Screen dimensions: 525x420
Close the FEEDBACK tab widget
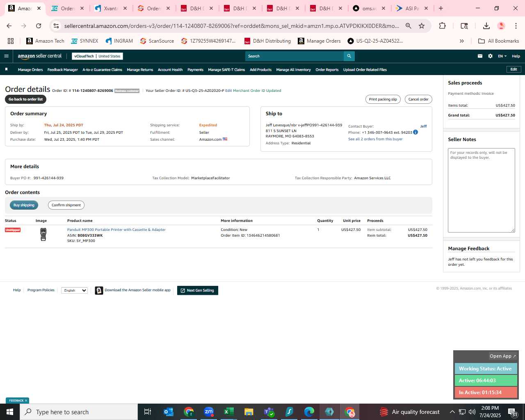(x=26, y=401)
